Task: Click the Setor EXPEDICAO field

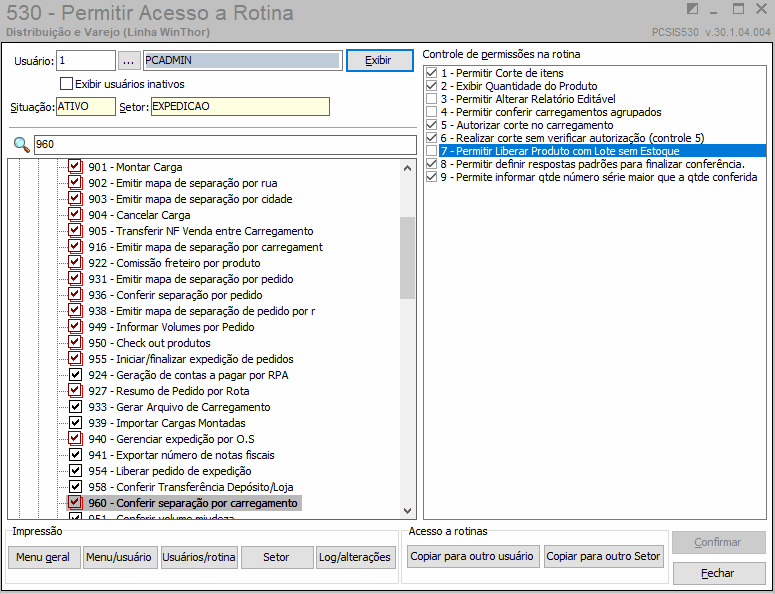Action: click(240, 106)
